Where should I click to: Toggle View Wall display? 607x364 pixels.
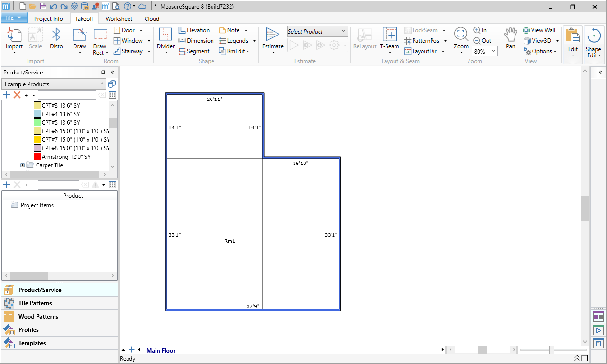[x=539, y=30]
